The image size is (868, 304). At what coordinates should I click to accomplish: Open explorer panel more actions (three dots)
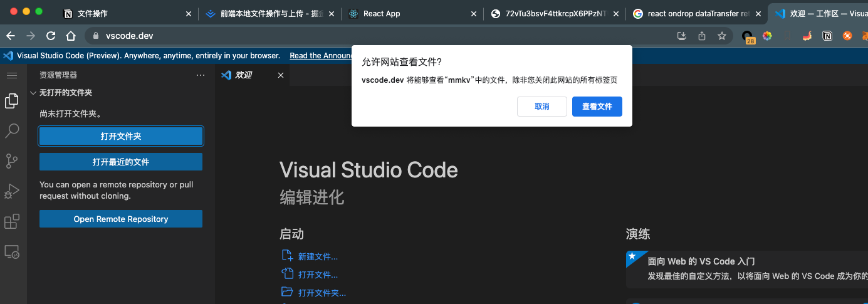click(201, 75)
